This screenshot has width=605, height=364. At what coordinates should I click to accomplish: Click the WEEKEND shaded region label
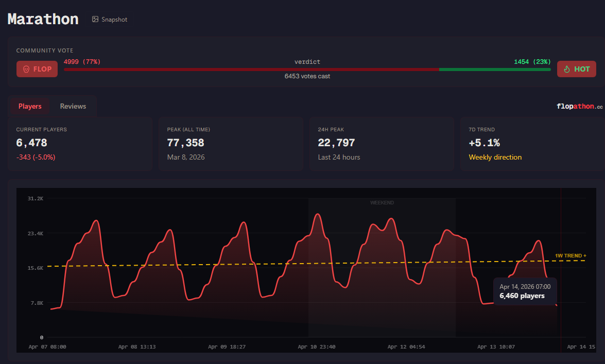(x=382, y=203)
